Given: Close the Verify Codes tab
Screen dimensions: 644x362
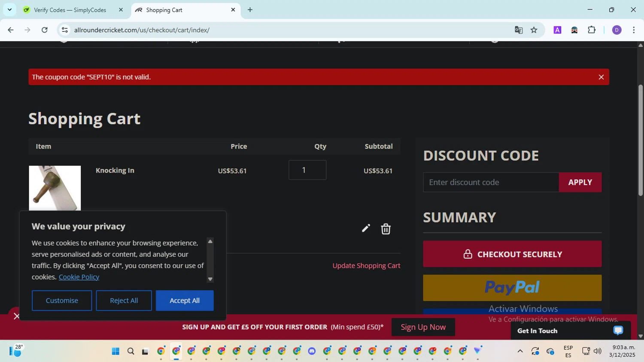Looking at the screenshot, I should (x=121, y=10).
